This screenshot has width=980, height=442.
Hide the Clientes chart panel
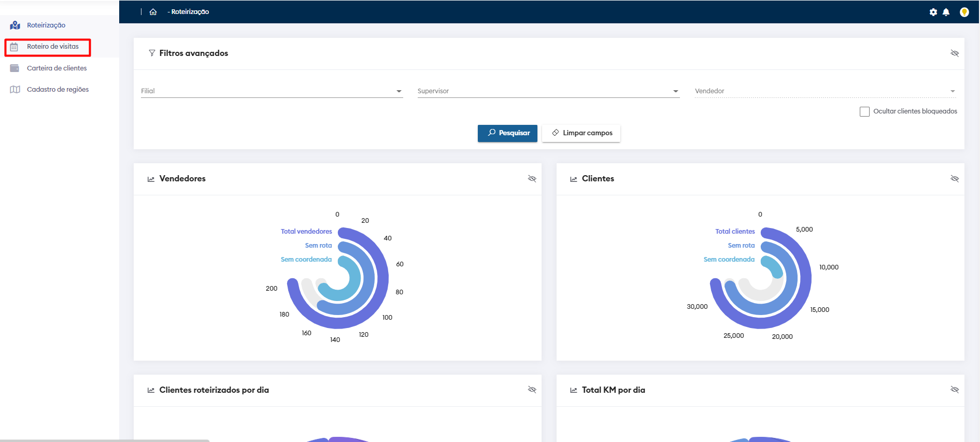[954, 179]
